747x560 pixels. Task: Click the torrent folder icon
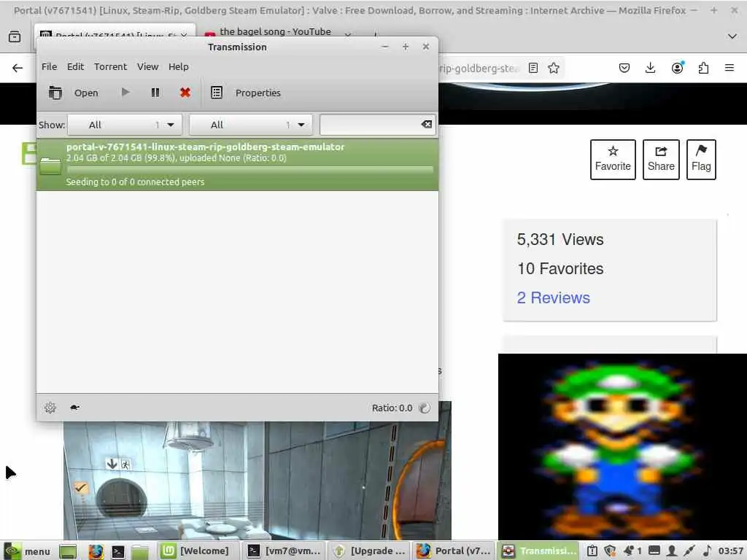50,166
